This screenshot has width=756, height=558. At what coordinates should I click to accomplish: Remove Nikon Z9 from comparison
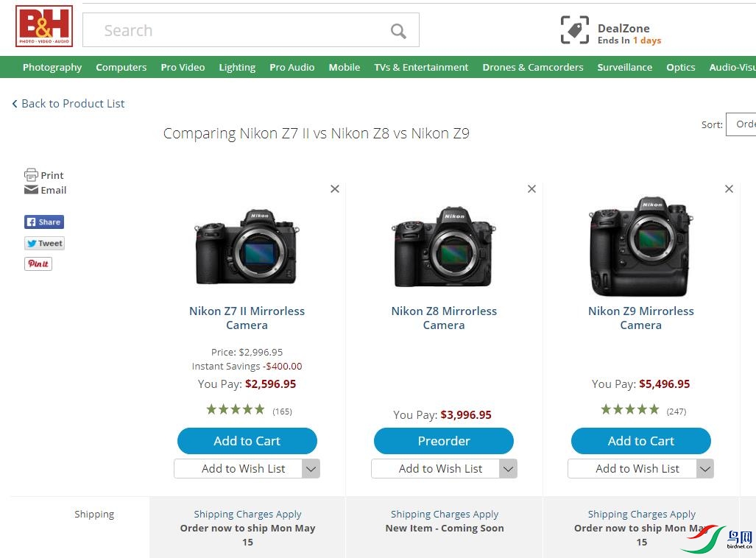pyautogui.click(x=729, y=189)
